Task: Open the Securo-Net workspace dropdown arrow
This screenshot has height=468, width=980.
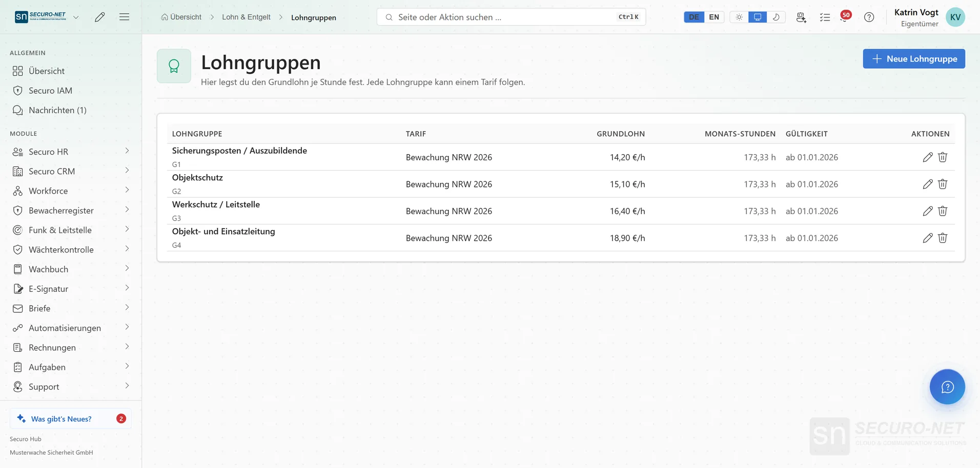Action: pos(76,17)
